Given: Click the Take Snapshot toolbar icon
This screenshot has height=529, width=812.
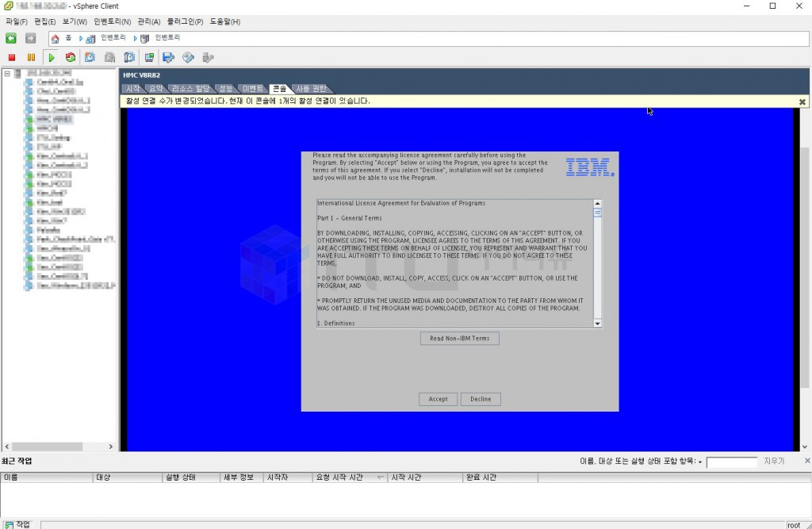Looking at the screenshot, I should [90, 58].
